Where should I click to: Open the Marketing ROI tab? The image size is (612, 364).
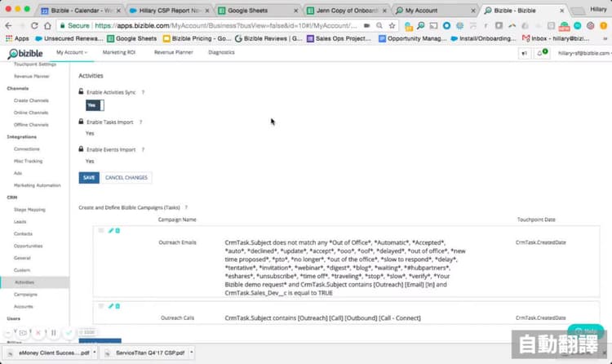coord(118,52)
